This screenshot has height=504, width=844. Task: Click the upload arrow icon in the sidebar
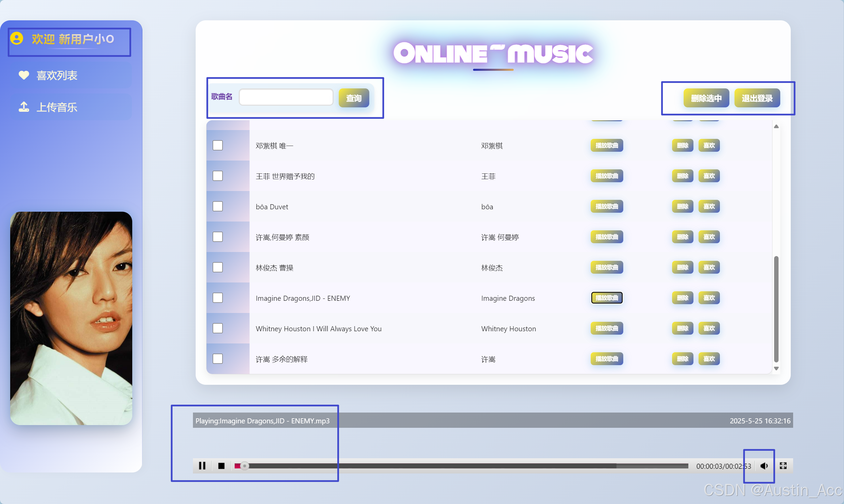24,107
